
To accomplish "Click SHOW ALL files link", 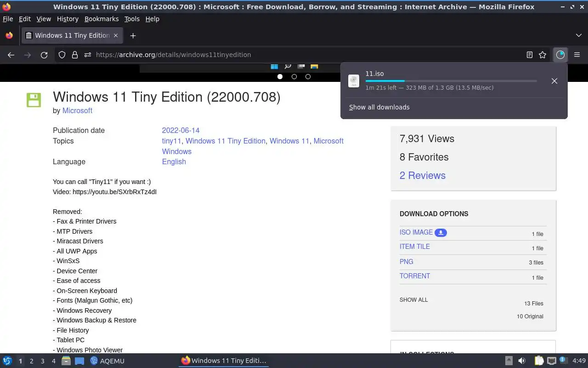I will 413,300.
